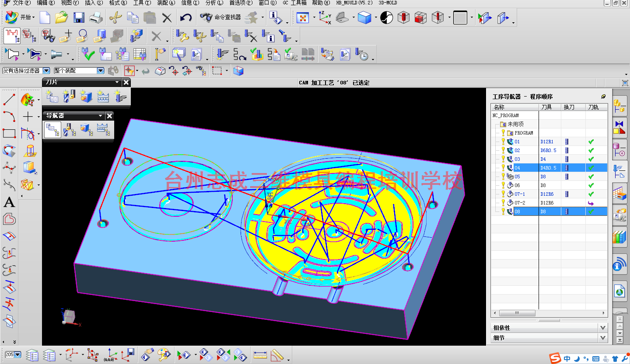Click the Measure Distance ruler icon
This screenshot has width=630, height=364.
pyautogui.click(x=260, y=354)
